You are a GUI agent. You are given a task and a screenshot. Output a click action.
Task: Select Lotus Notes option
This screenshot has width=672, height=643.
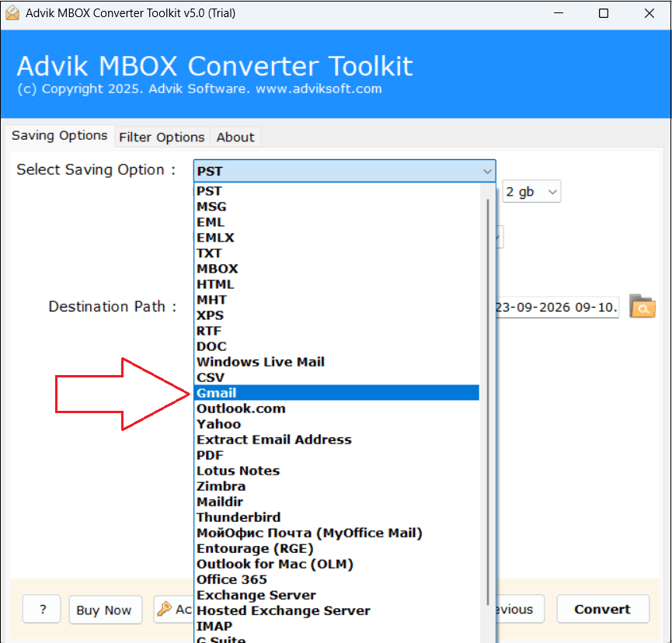[336, 471]
